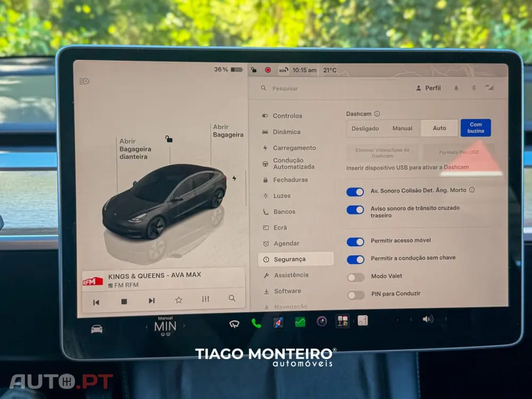Open the audio equalizer settings

pos(205,299)
